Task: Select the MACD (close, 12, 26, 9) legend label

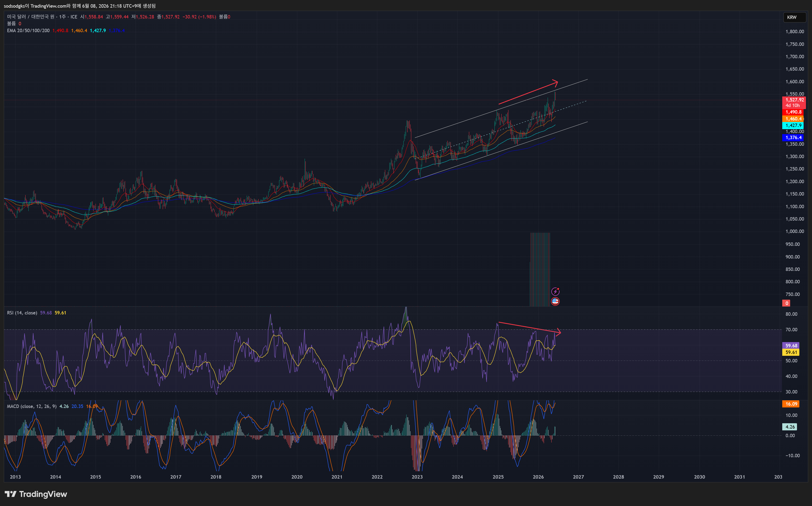Action: click(x=32, y=406)
